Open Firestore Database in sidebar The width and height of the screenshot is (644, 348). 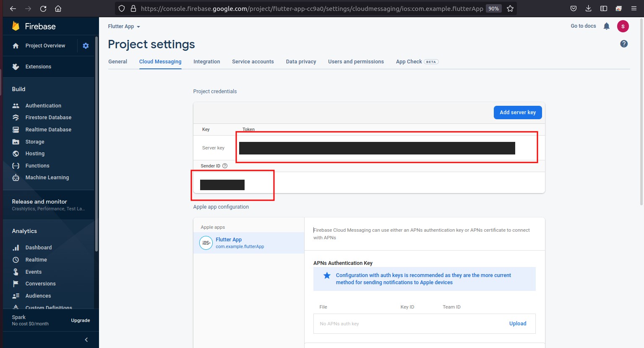48,118
